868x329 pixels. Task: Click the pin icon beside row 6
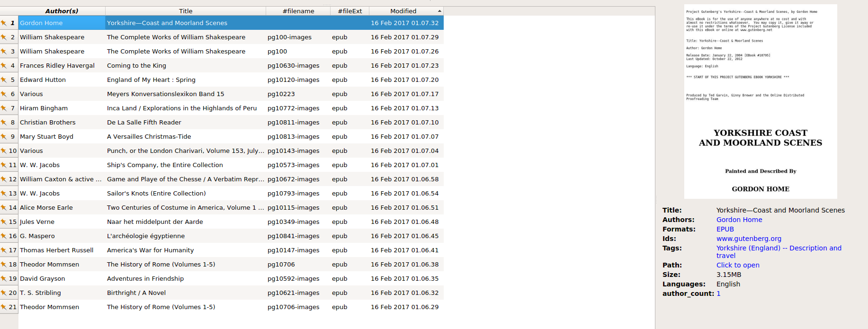pos(3,94)
